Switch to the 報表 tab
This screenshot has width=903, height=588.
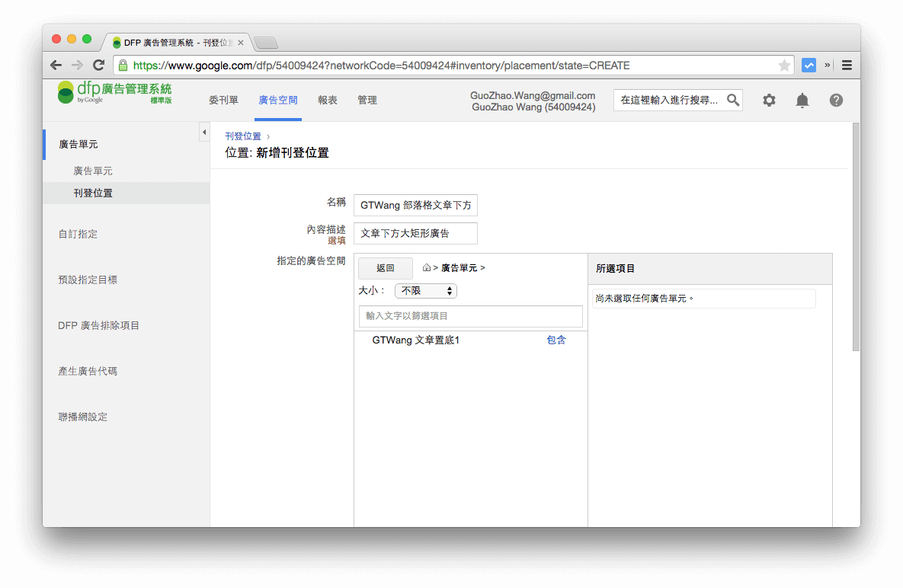pyautogui.click(x=328, y=100)
